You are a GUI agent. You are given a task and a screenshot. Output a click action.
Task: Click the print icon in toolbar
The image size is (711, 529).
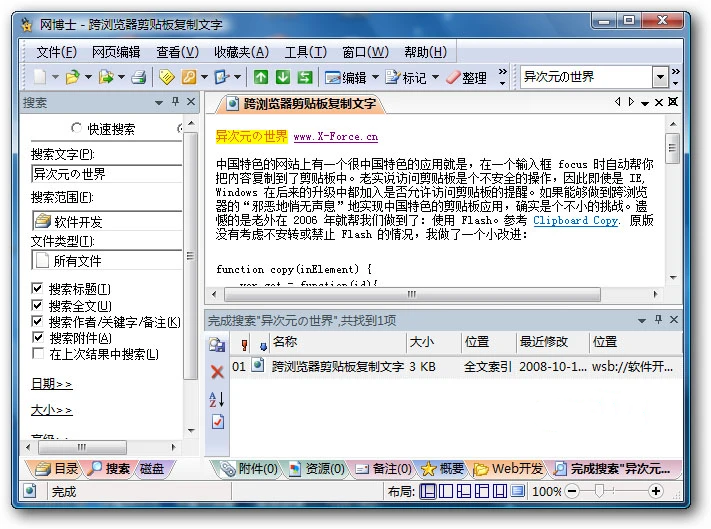tap(139, 77)
